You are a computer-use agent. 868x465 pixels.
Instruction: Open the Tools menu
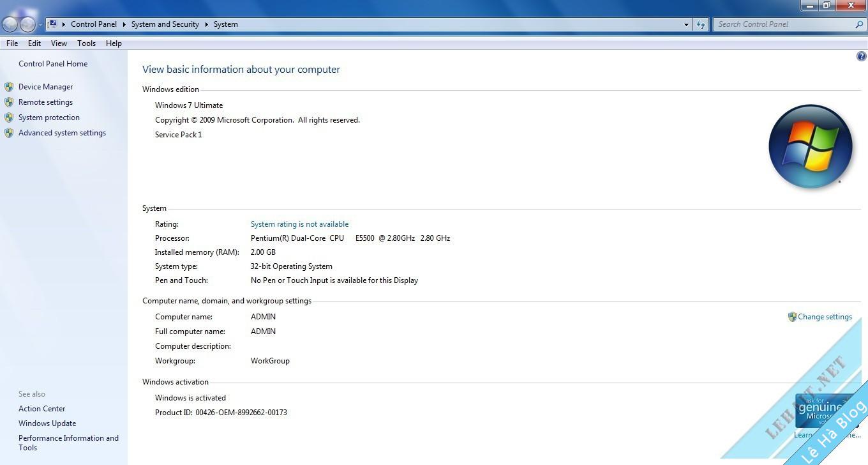(86, 43)
